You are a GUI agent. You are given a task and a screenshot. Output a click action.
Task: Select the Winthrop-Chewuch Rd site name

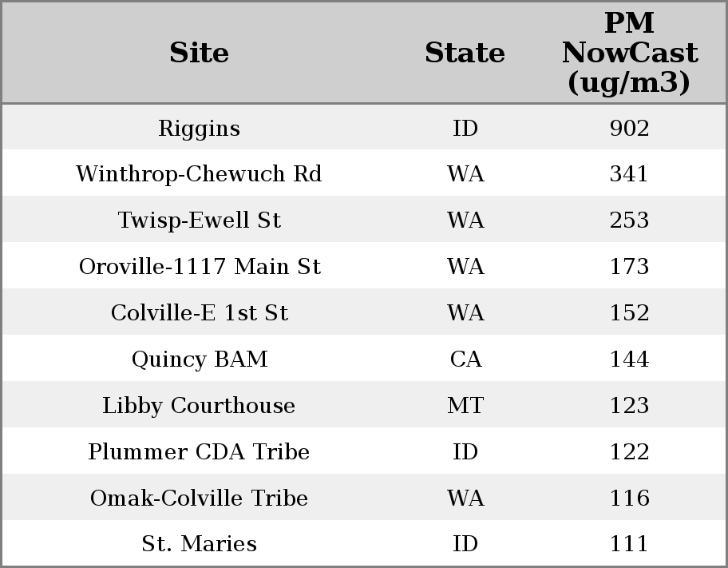pyautogui.click(x=199, y=174)
